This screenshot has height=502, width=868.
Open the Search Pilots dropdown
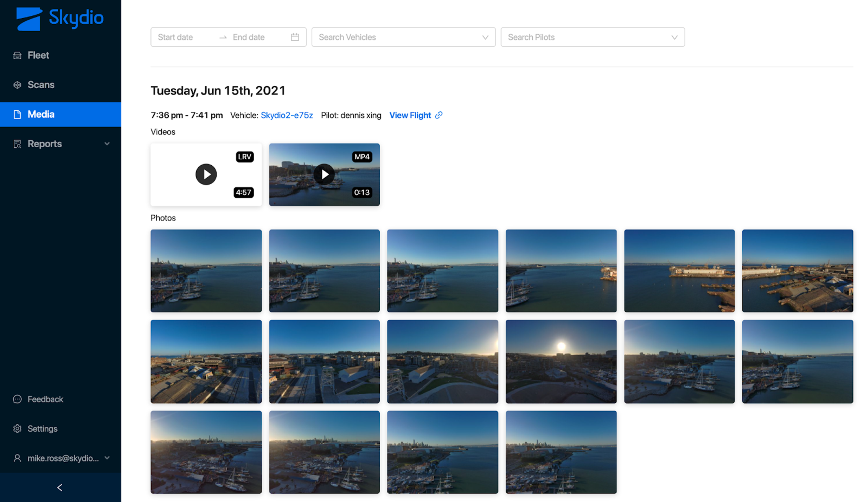(593, 37)
